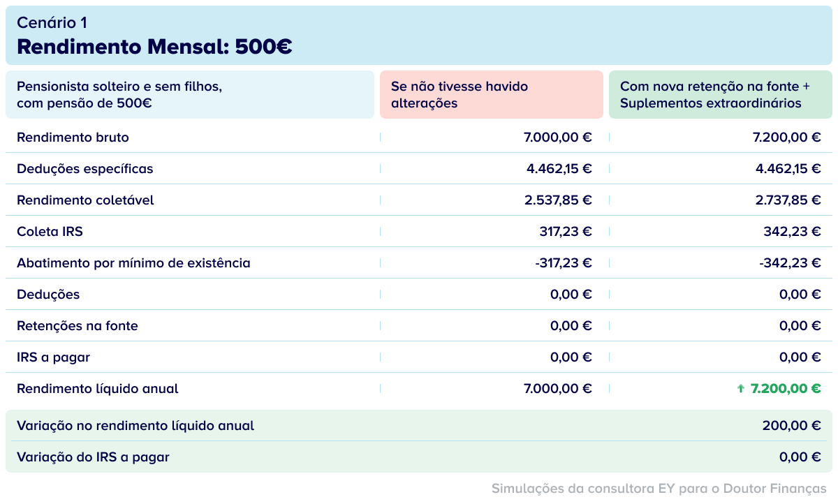Click the 'Retenções na fonte' row label
Image resolution: width=838 pixels, height=504 pixels.
click(78, 326)
